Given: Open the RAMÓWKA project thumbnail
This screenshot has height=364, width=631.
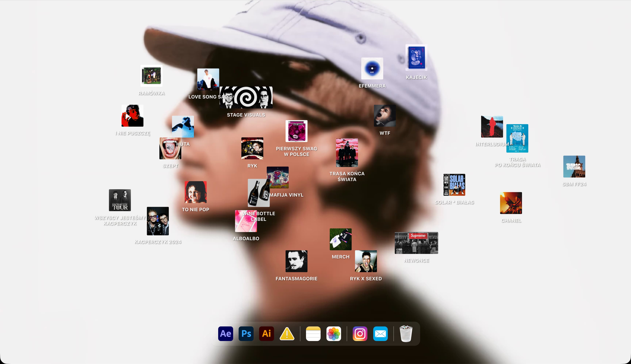Looking at the screenshot, I should click(151, 76).
